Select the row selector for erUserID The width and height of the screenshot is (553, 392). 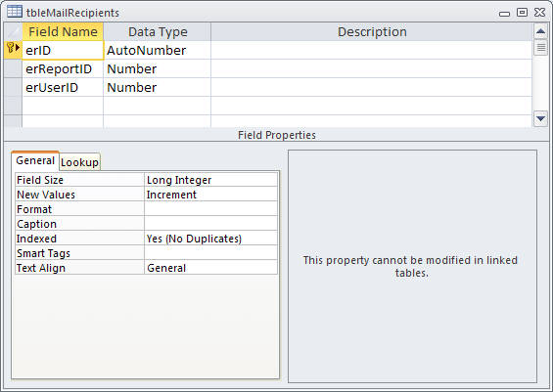click(x=13, y=87)
